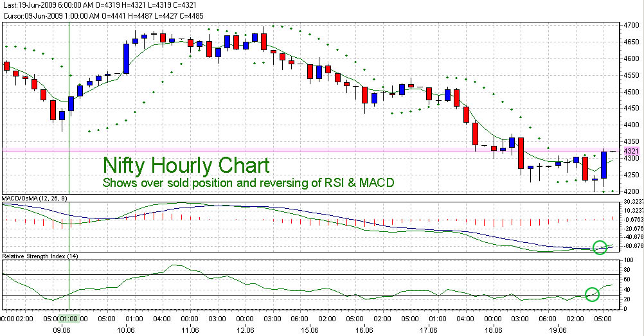The image size is (644, 336).
Task: Click the highlighted 4321 price tag
Action: [630, 150]
